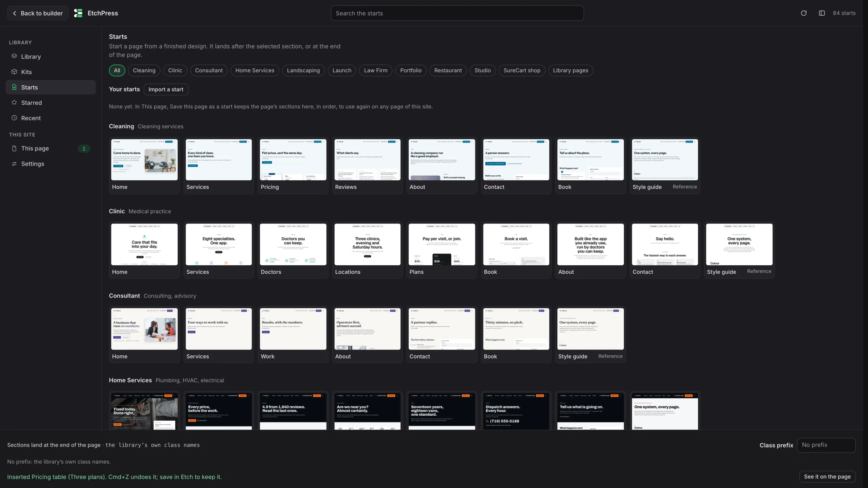The height and width of the screenshot is (488, 868).
Task: Open the Consultant Book start thumbnail
Action: click(516, 329)
